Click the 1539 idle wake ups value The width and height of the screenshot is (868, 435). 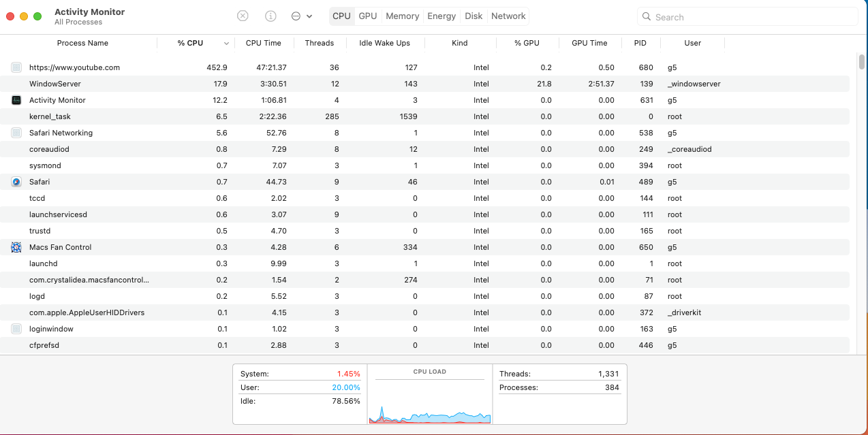click(x=408, y=116)
